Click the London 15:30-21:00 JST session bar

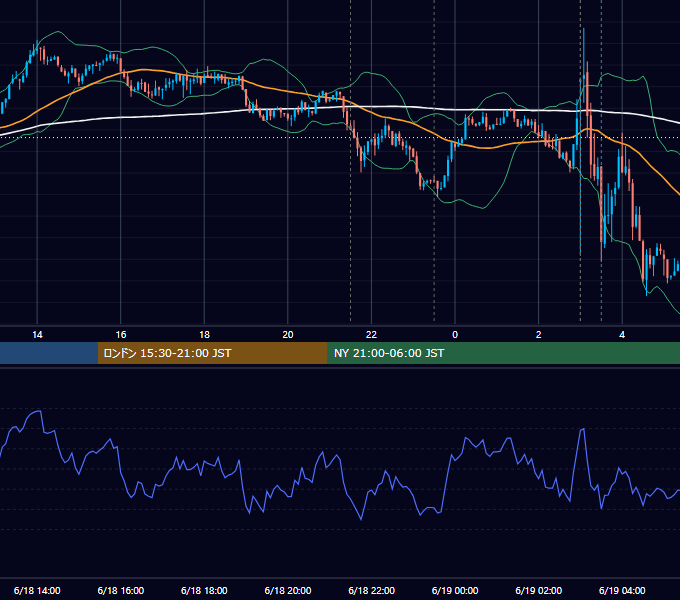(212, 353)
